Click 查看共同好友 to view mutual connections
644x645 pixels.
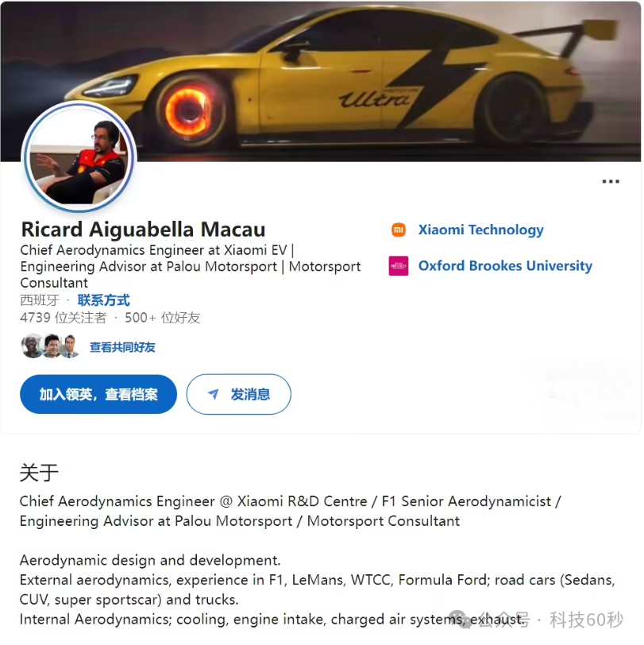tap(122, 347)
